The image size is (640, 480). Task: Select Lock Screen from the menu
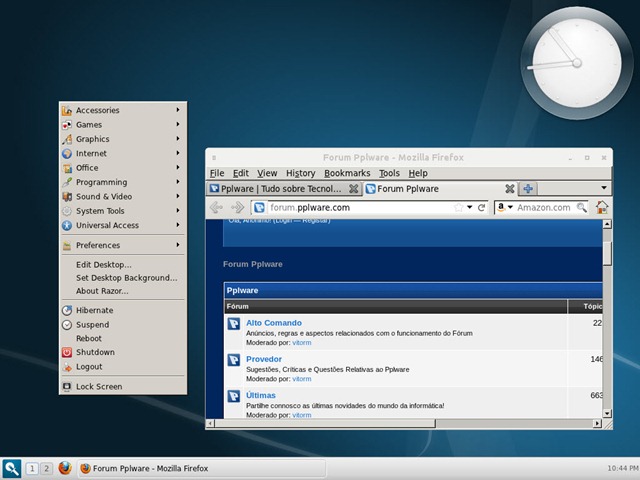coord(122,387)
